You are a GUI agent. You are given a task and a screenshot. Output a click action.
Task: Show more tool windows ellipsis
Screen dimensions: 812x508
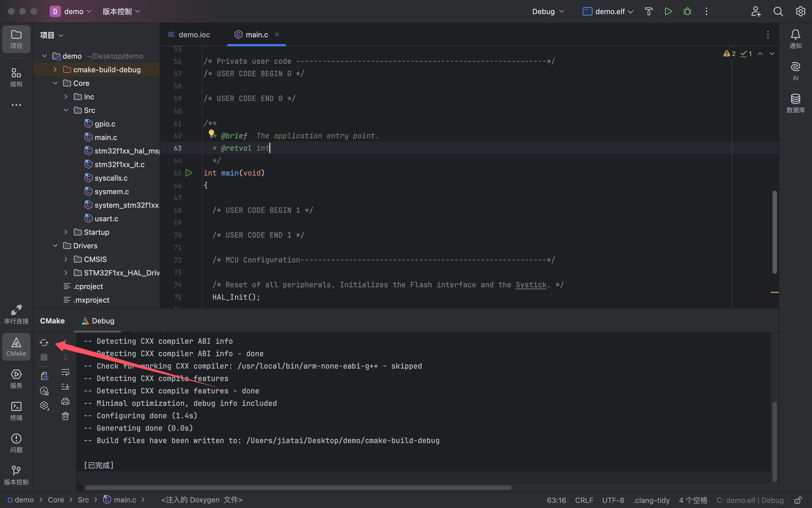point(16,105)
